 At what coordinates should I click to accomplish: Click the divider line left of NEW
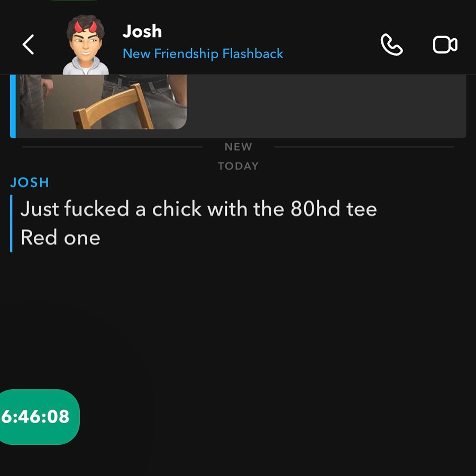coord(112,147)
